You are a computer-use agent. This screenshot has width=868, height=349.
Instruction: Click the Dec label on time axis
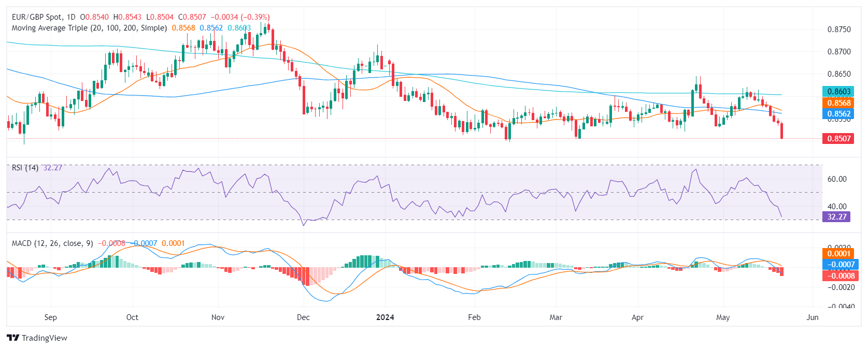pos(303,317)
